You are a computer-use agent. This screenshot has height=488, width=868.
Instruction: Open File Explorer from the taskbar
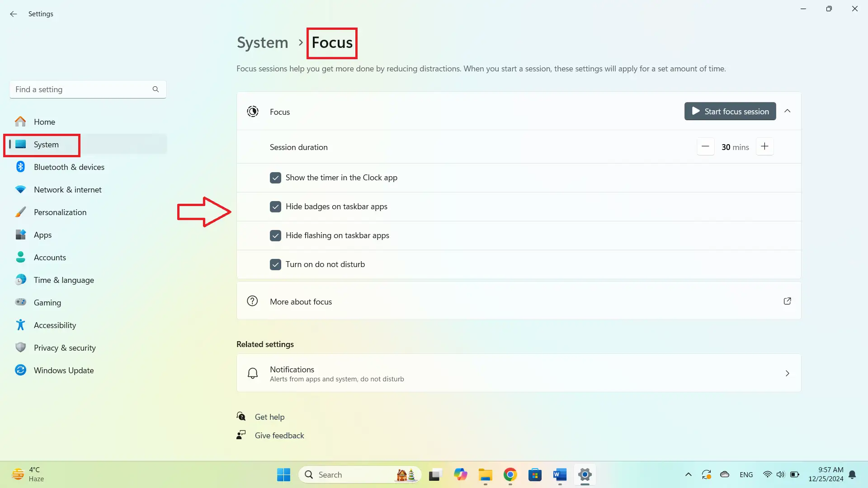pos(485,474)
